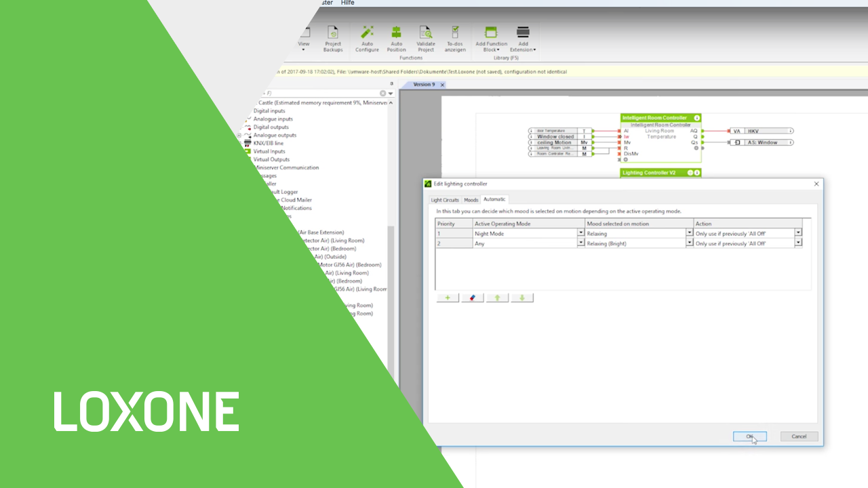Switch to the Moods tab
868x488 pixels.
[x=471, y=200]
